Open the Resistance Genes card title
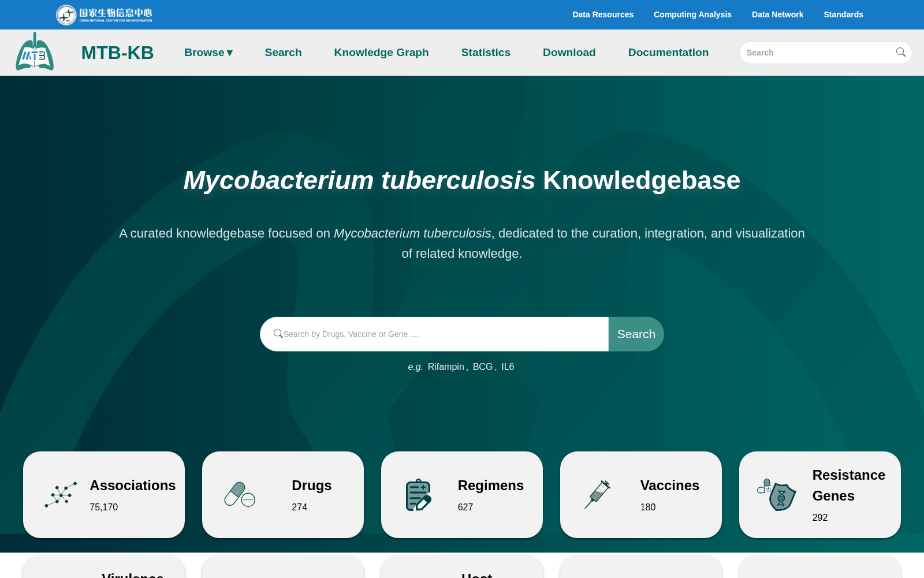The width and height of the screenshot is (924, 578). click(x=849, y=486)
